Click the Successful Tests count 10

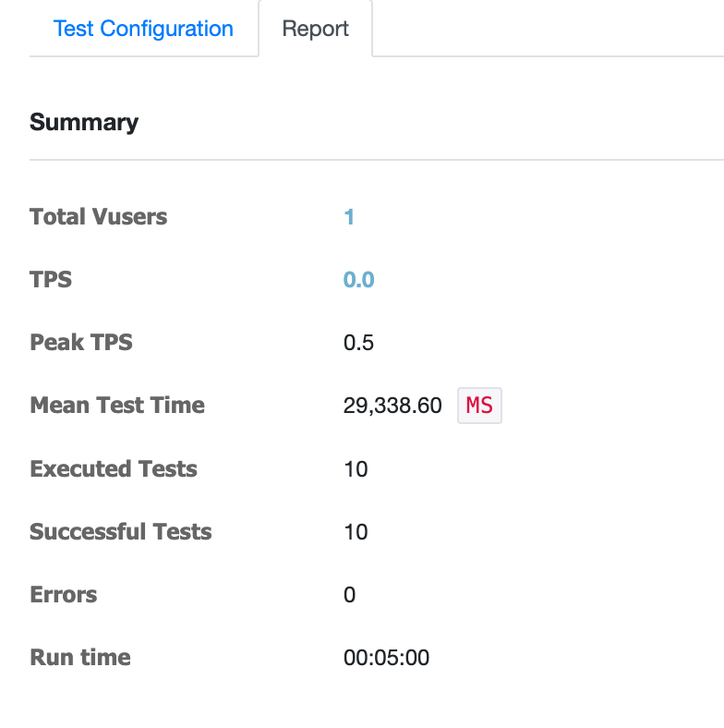356,531
